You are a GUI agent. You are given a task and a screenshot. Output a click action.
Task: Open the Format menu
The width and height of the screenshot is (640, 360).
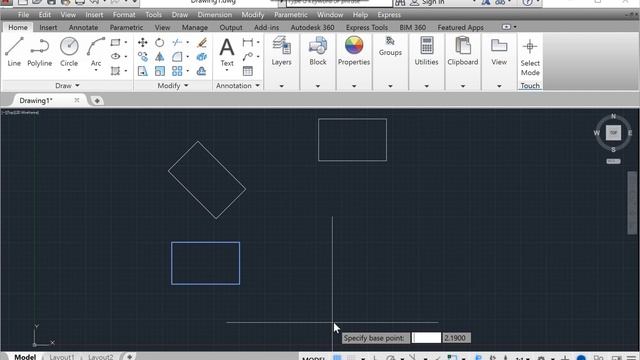point(124,15)
